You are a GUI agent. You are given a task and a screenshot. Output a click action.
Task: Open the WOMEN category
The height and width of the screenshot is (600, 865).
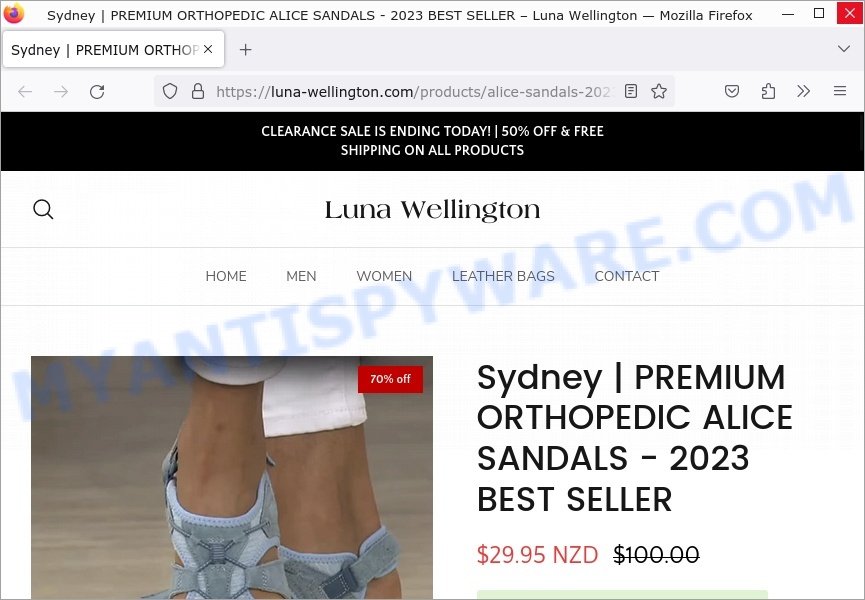384,276
